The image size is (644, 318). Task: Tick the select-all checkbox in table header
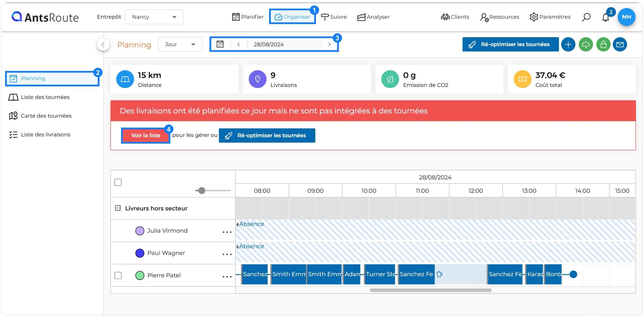pos(118,182)
